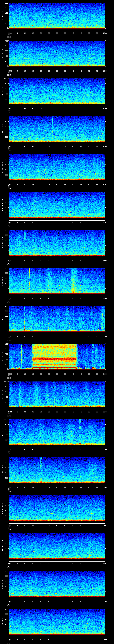Click the '4:30:00' start time label
The image size is (114, 644).
[9, 639]
